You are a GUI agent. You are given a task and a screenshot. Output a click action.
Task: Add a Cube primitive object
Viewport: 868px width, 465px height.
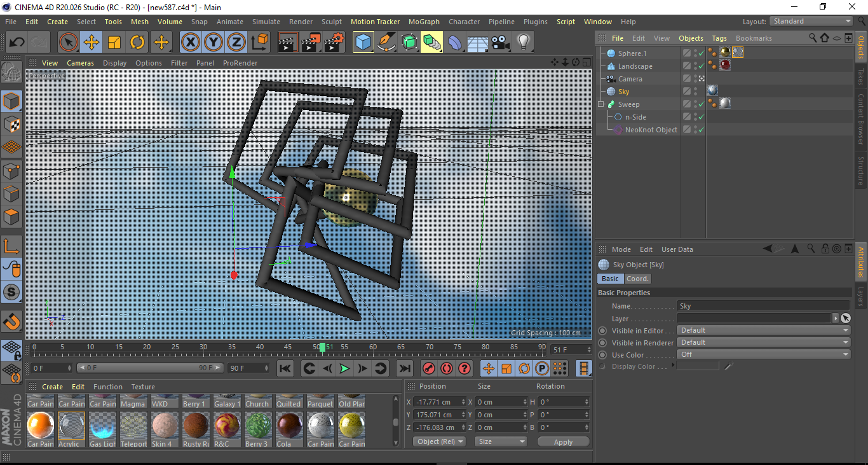click(x=363, y=43)
